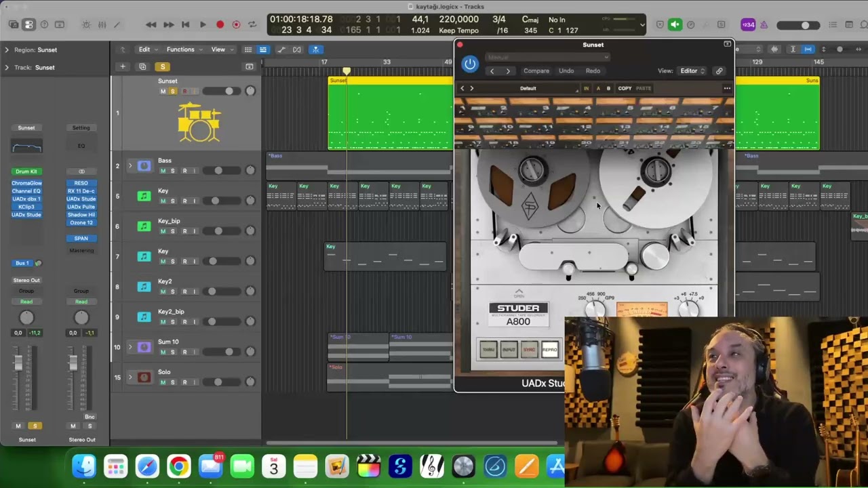The image size is (868, 488).
Task: Open the View Editor dropdown
Action: click(692, 70)
